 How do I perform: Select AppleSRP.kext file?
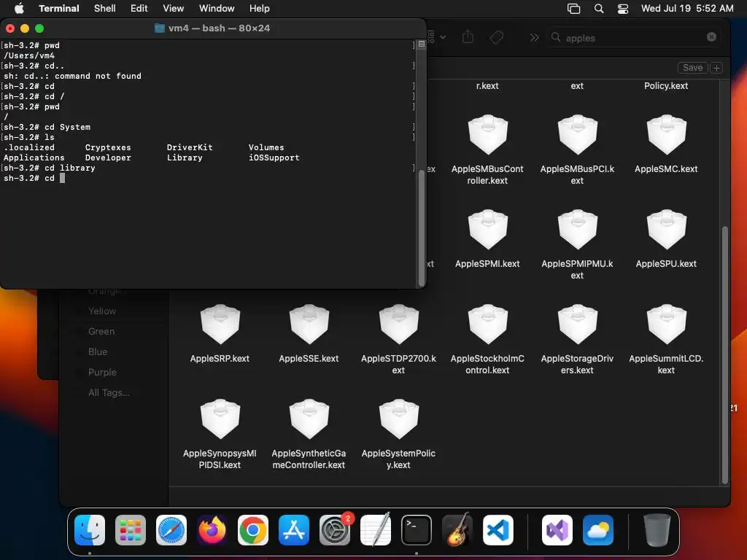[220, 334]
